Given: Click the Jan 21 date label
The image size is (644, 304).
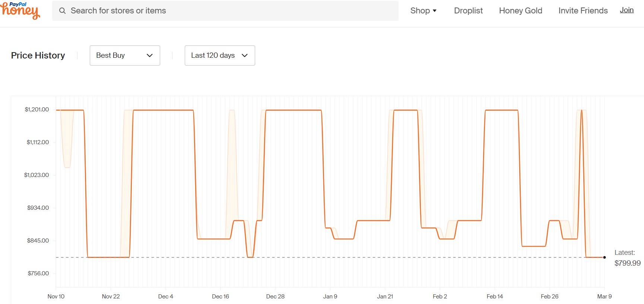Looking at the screenshot, I should click(x=385, y=297).
